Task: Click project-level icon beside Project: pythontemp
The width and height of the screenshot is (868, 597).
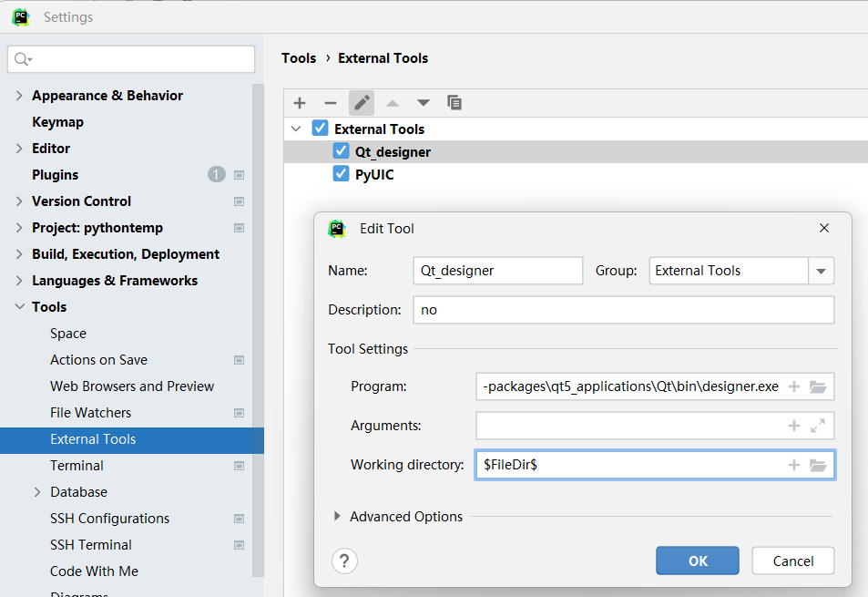Action: point(240,228)
